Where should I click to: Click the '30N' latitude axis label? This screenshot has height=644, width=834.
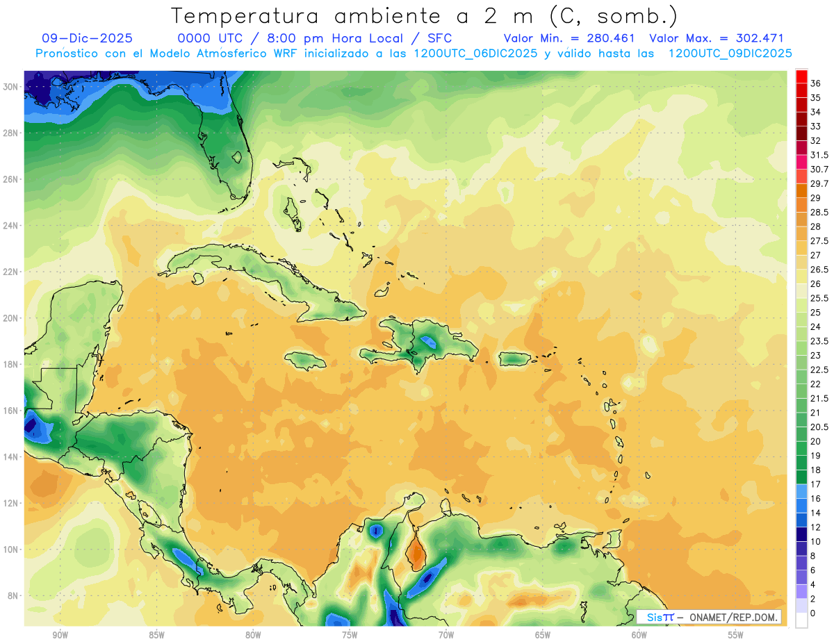point(12,86)
